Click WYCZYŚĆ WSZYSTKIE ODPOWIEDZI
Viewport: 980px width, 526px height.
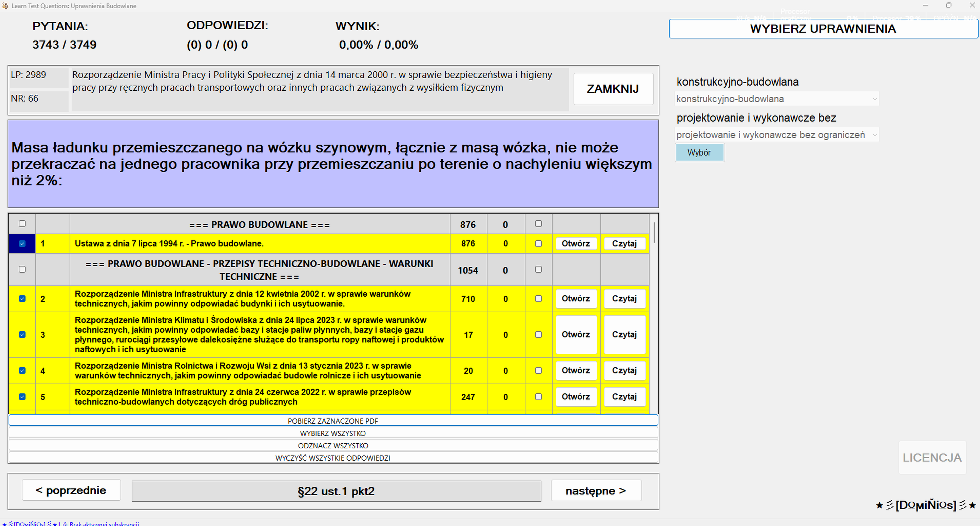point(333,458)
